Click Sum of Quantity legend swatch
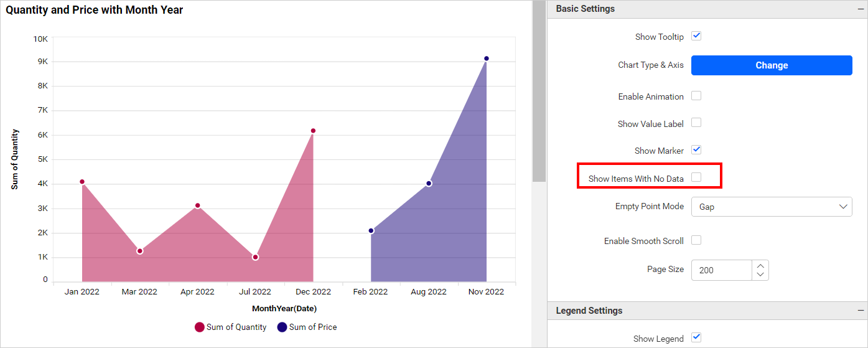The image size is (868, 348). coord(200,327)
